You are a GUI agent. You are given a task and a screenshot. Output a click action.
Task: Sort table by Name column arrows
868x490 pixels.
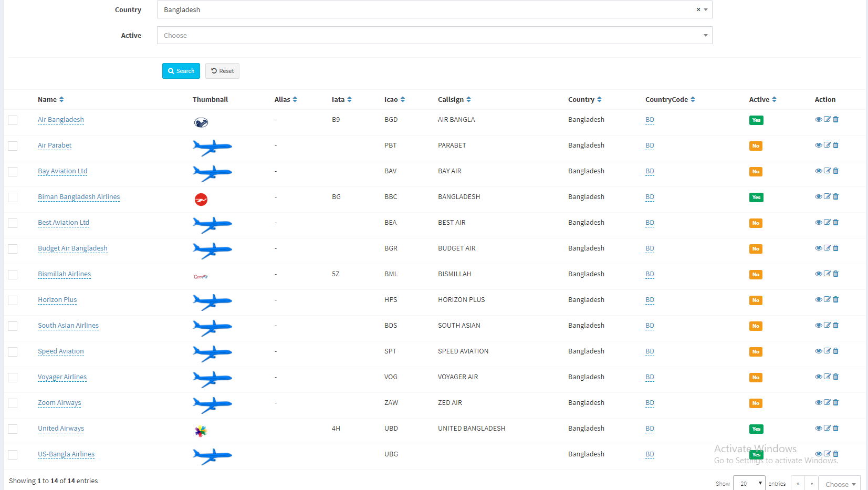click(61, 99)
